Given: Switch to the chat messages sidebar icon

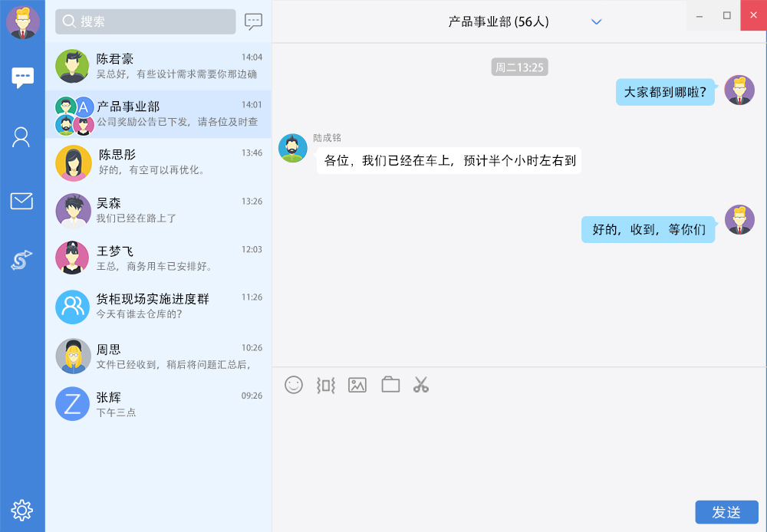Looking at the screenshot, I should 22,77.
